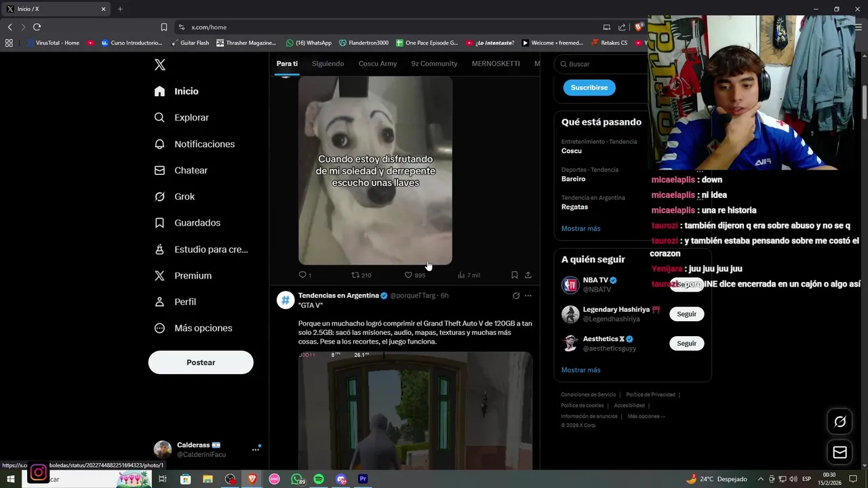Show more under A quién seguir
Image resolution: width=868 pixels, height=488 pixels.
click(x=580, y=370)
